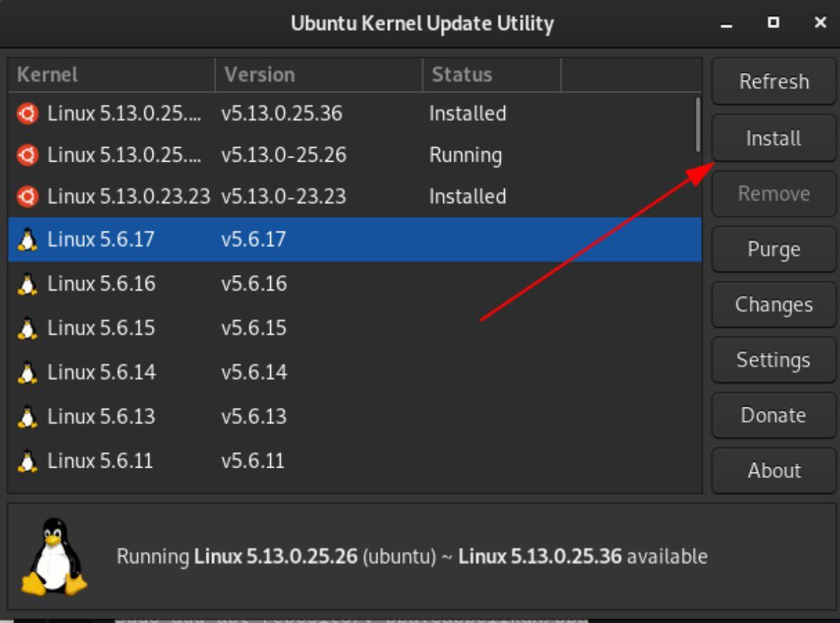
Task: Open the About dialog
Action: [773, 470]
